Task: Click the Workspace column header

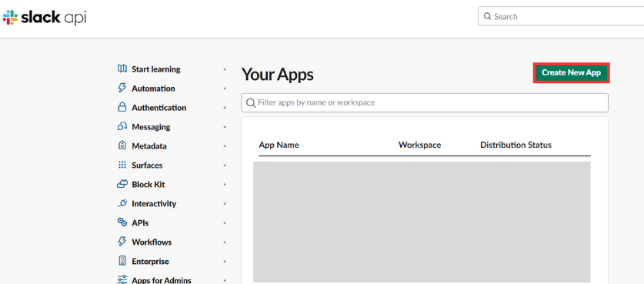Action: (x=420, y=145)
